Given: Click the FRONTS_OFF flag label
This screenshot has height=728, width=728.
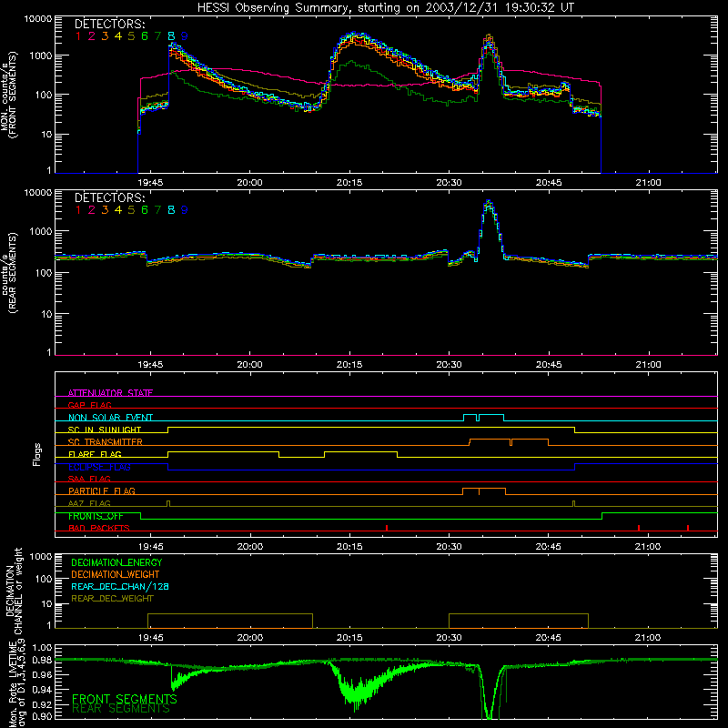Looking at the screenshot, I should (x=96, y=516).
